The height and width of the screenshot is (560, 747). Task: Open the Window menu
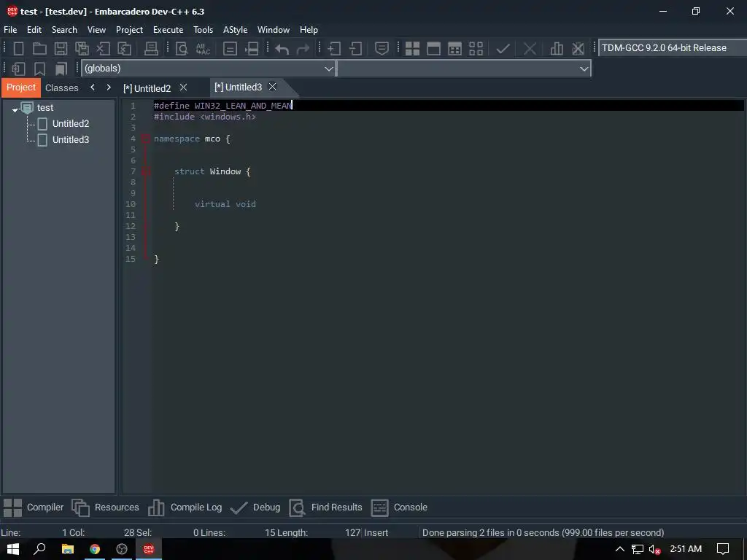tap(274, 29)
